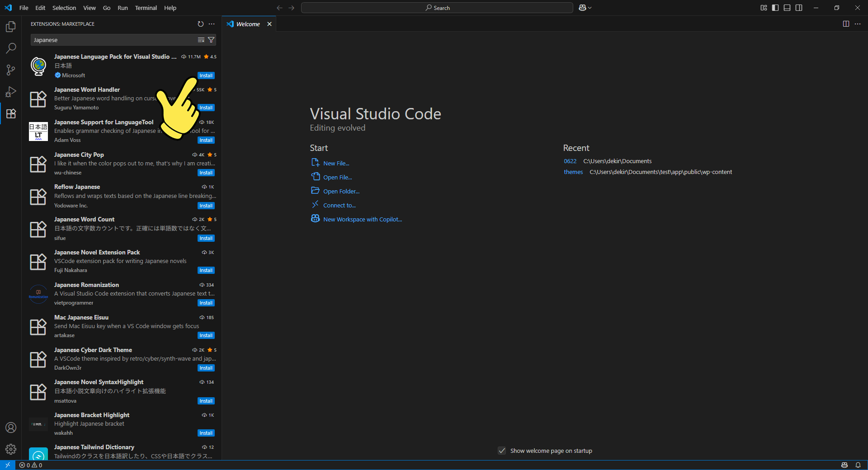The width and height of the screenshot is (868, 470).
Task: Install Japanese Language Pack for Visual Studio
Action: click(206, 75)
